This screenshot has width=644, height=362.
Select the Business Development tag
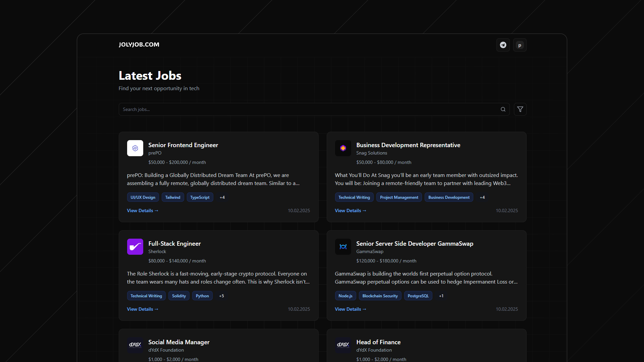(x=449, y=197)
